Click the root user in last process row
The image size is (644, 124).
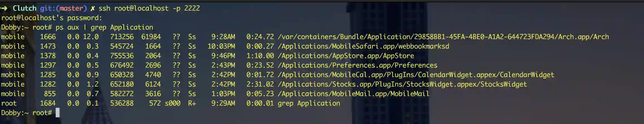click(x=9, y=103)
